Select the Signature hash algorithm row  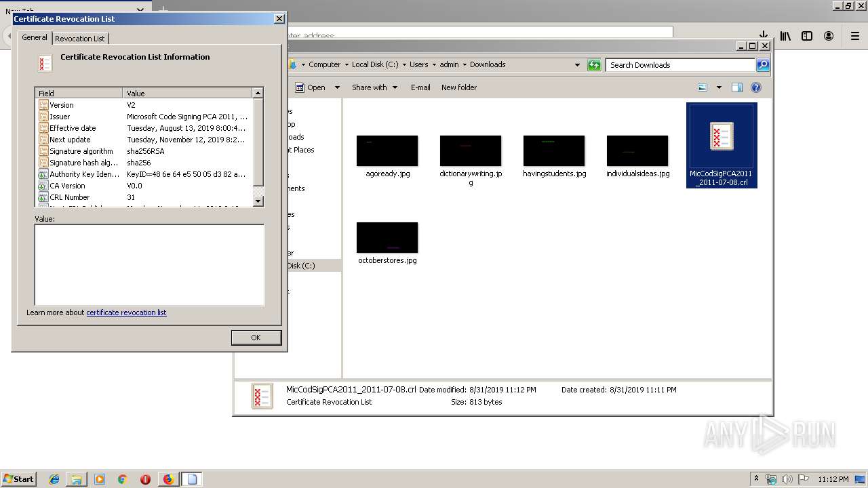point(144,163)
